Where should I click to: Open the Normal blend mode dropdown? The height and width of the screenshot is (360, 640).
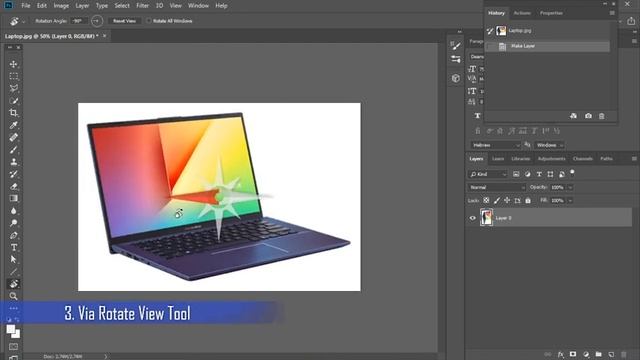pos(497,187)
